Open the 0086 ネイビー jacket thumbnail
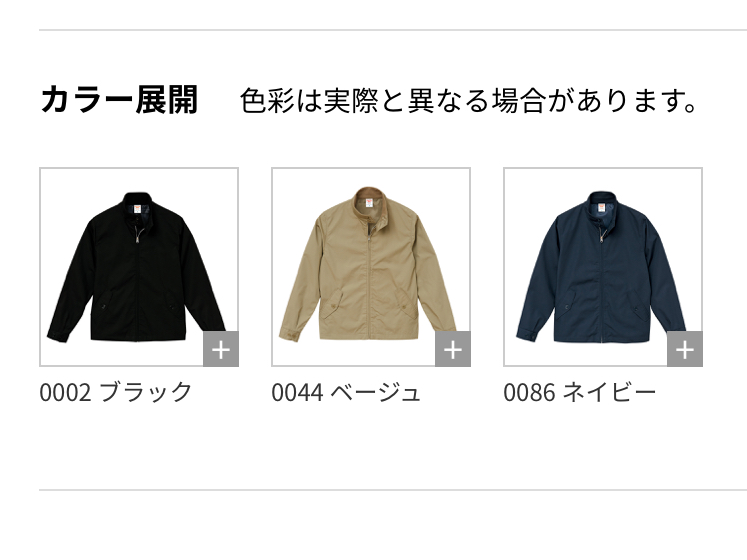 pyautogui.click(x=603, y=267)
